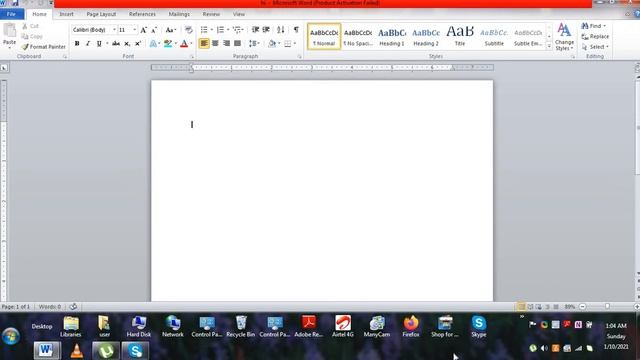Viewport: 640px width, 360px height.
Task: Click the zoom slider handle
Action: coord(607,307)
